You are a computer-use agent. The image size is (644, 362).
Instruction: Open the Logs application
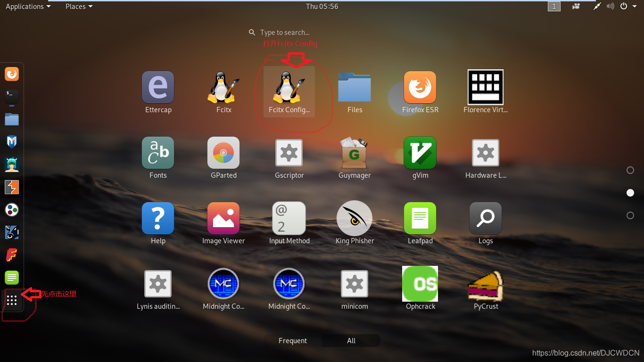[486, 223]
